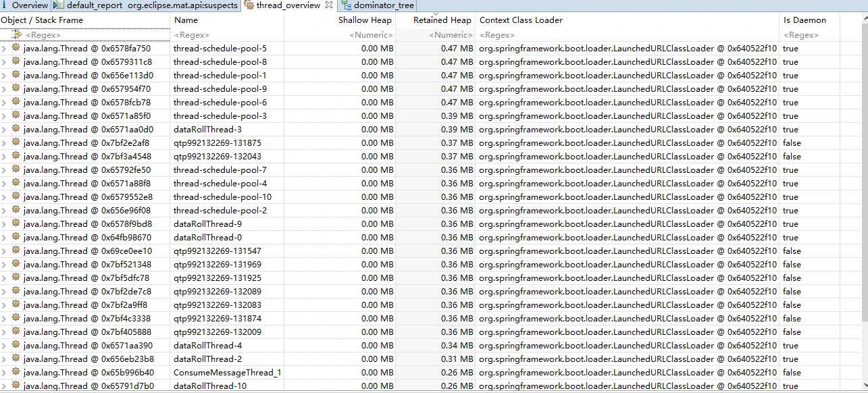Select name dataRollThread-0

click(x=207, y=238)
